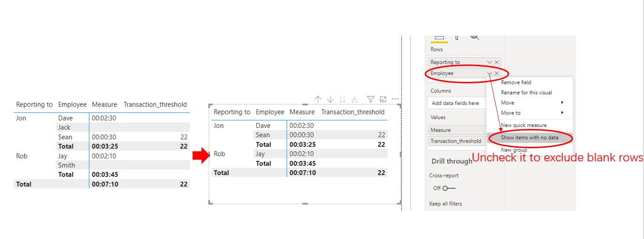This screenshot has height=239, width=644.
Task: Click Jack row in left matrix
Action: (64, 127)
